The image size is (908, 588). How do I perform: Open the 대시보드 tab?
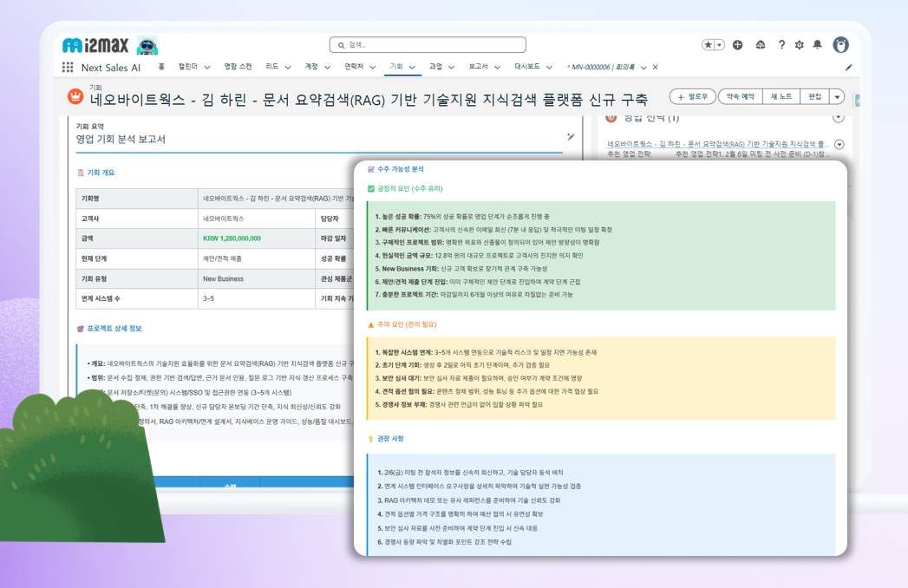[527, 67]
